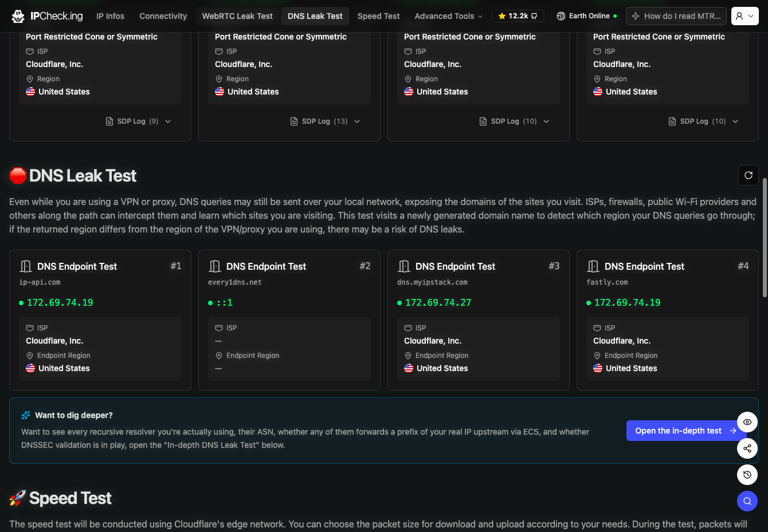Click Cloudflare, Inc. in endpoint test #4

(x=622, y=341)
